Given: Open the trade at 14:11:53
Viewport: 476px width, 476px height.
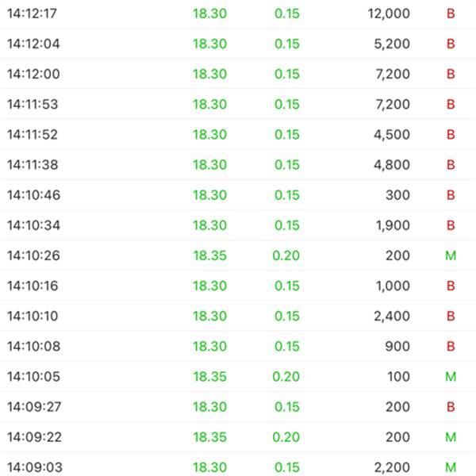Looking at the screenshot, I should point(33,104).
